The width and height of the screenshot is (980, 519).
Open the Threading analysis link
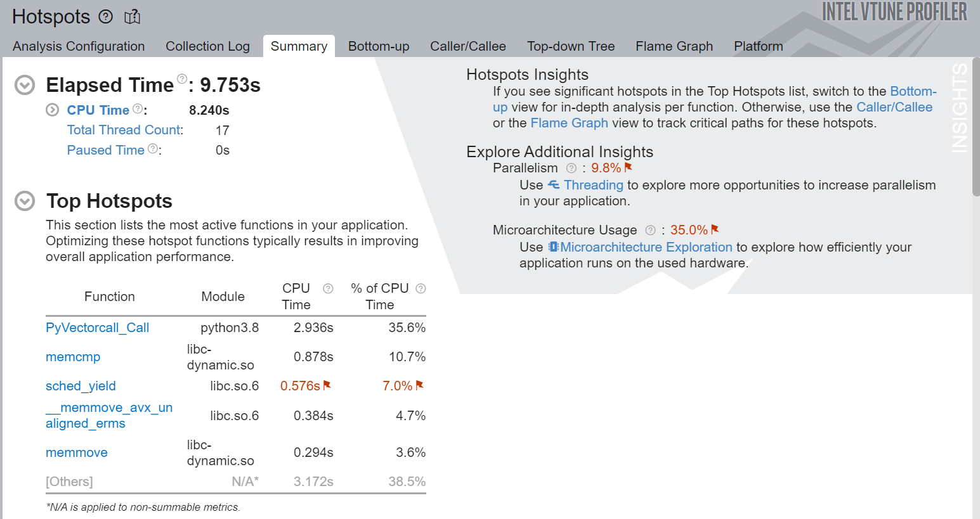click(x=593, y=185)
